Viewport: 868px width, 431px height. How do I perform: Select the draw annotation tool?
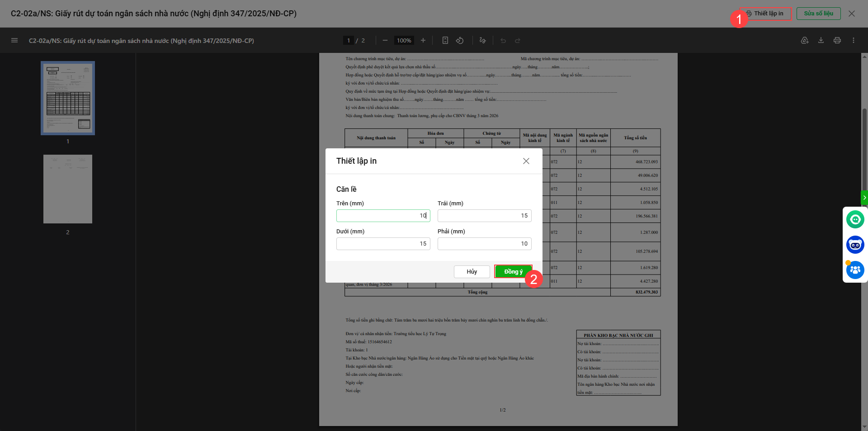483,41
